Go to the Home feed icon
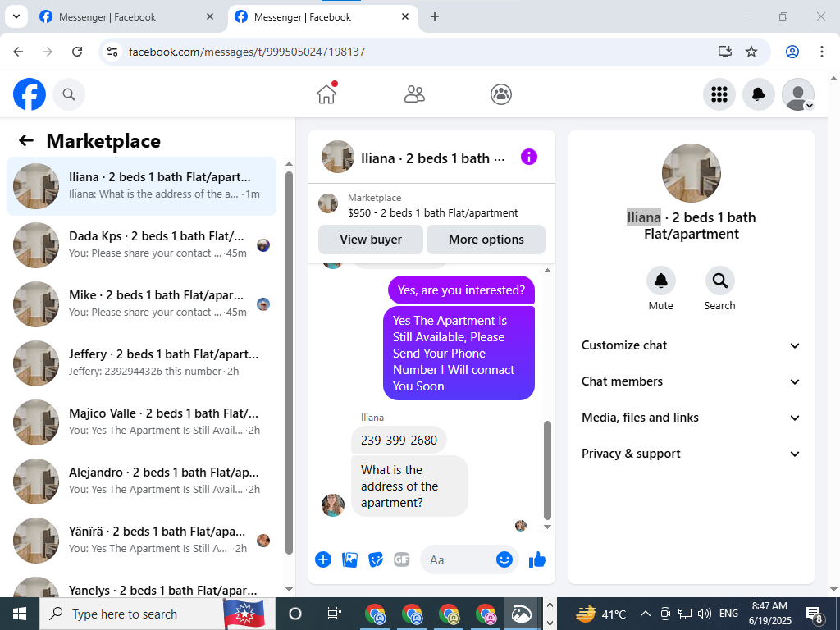Screen dimensions: 840x630 point(326,94)
